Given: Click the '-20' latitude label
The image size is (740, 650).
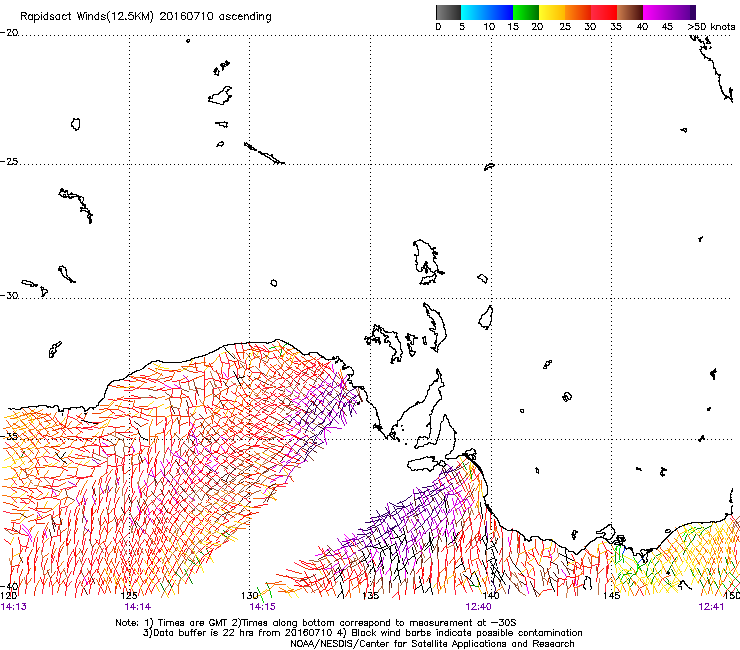Looking at the screenshot, I should (x=9, y=33).
